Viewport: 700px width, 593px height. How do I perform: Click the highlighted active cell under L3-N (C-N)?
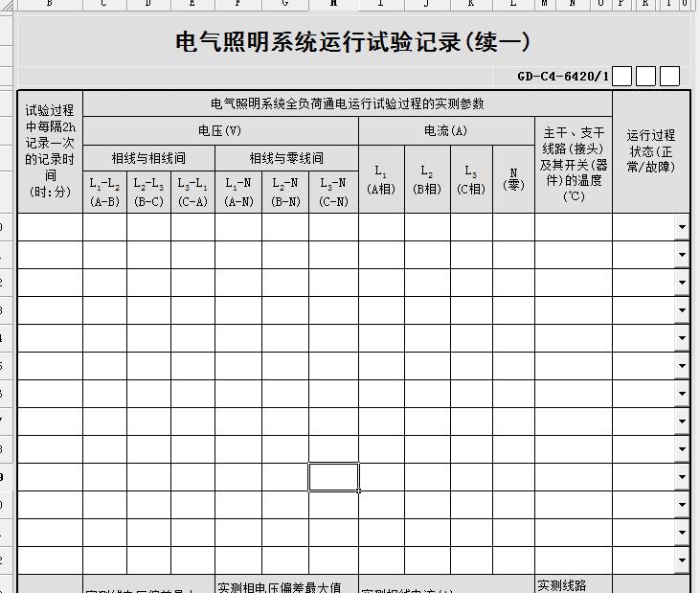[333, 477]
